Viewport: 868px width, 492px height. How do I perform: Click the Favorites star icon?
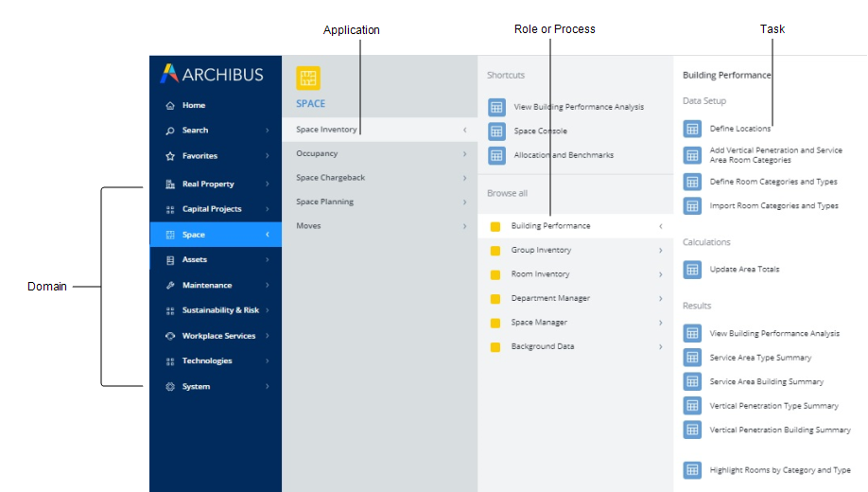click(170, 156)
